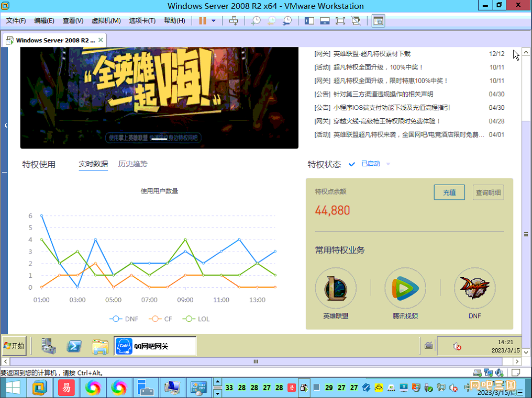This screenshot has width=532, height=398.
Task: Open the 帮助(H) menu
Action: tap(174, 21)
